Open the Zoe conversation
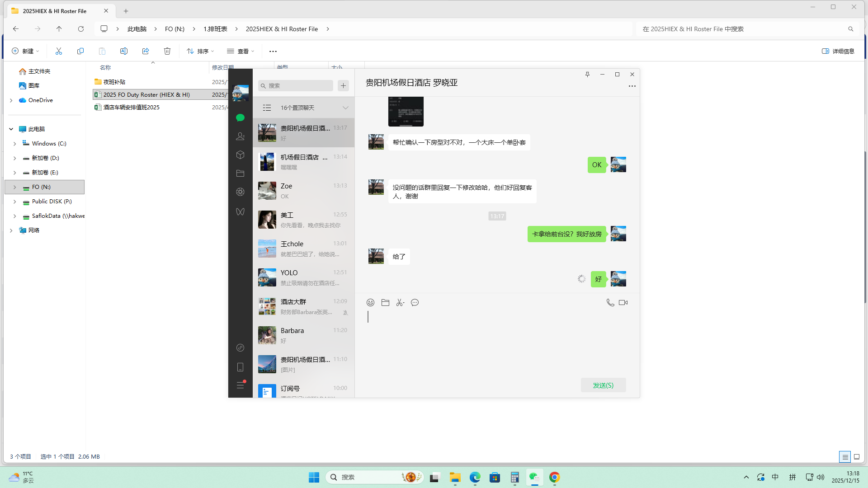This screenshot has width=868, height=488. 303,191
